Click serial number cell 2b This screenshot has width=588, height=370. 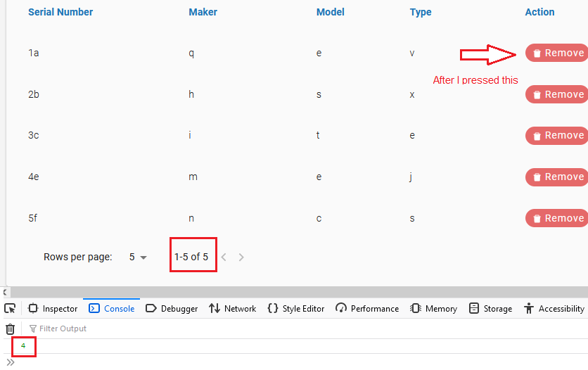[34, 94]
